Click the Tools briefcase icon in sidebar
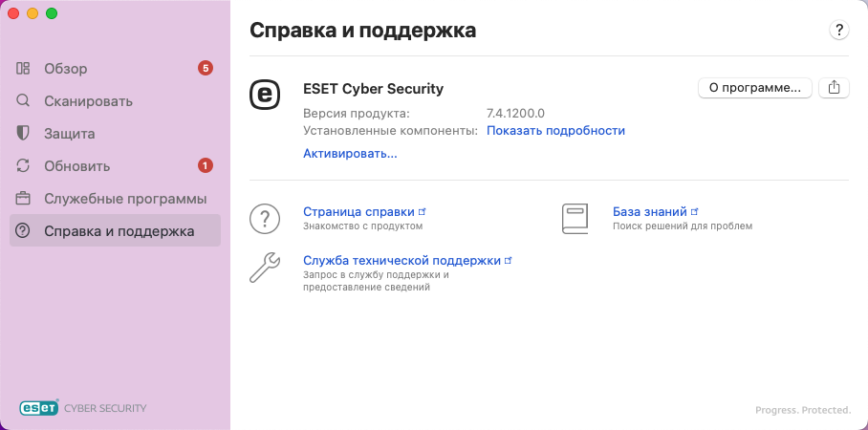 [x=23, y=199]
